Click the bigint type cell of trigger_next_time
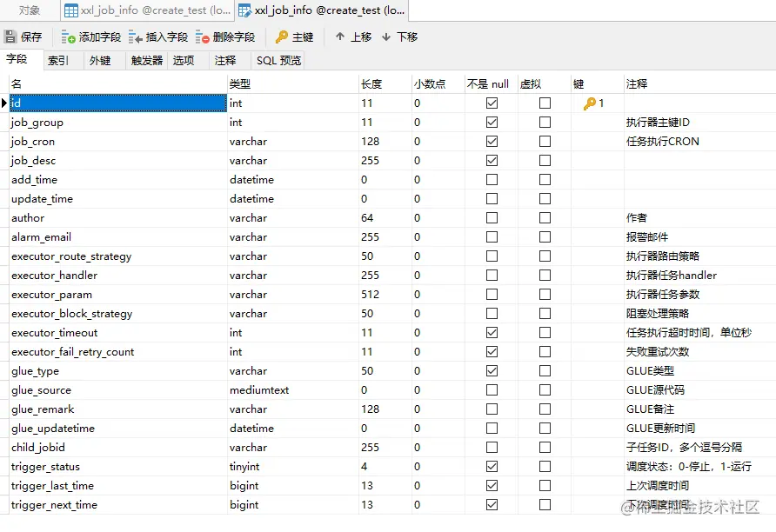 point(293,505)
